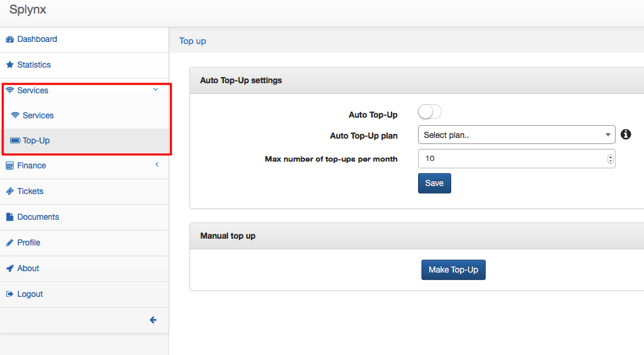This screenshot has width=644, height=355.
Task: Click the Documents file icon
Action: (9, 217)
